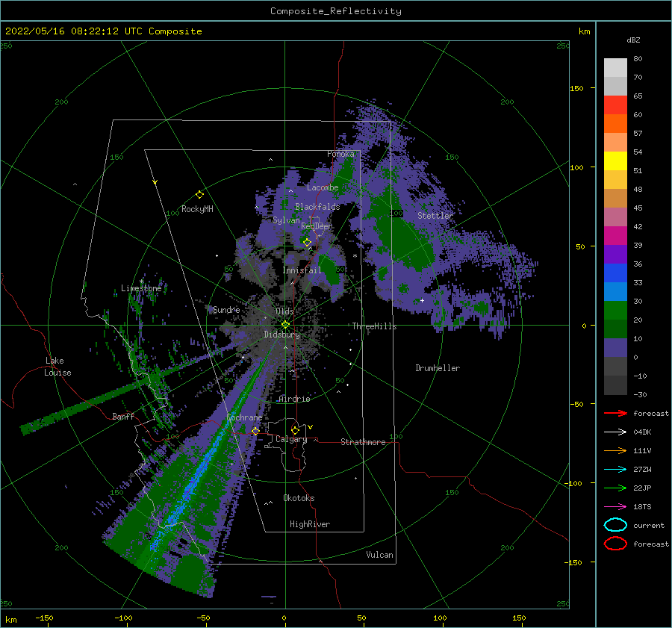Click the white 04DK arrow legend icon

(x=615, y=432)
